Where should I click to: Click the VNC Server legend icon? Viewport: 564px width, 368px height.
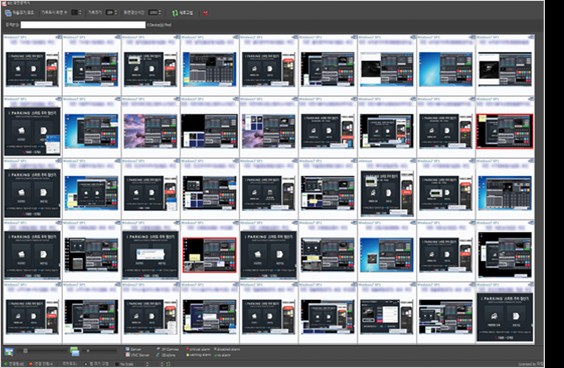(x=127, y=355)
